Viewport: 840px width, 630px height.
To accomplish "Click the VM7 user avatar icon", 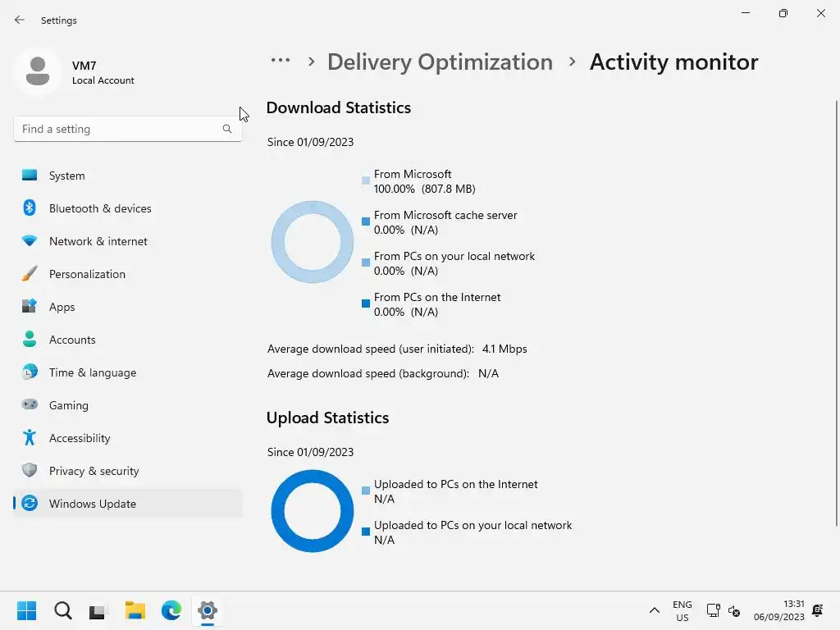I will click(x=37, y=71).
